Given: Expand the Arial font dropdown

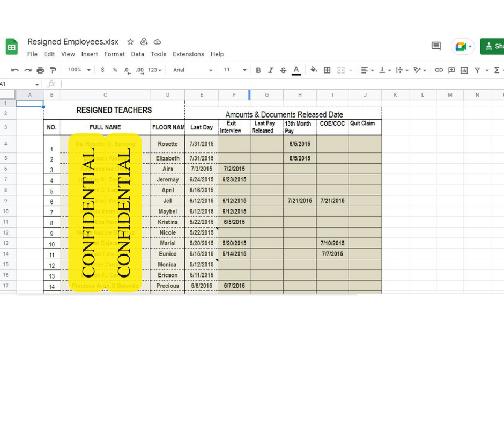Looking at the screenshot, I should point(192,70).
